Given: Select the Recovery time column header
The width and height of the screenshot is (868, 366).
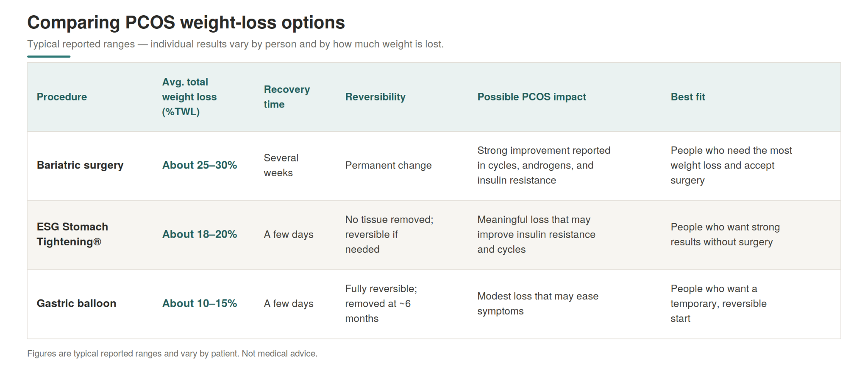Looking at the screenshot, I should pos(287,97).
